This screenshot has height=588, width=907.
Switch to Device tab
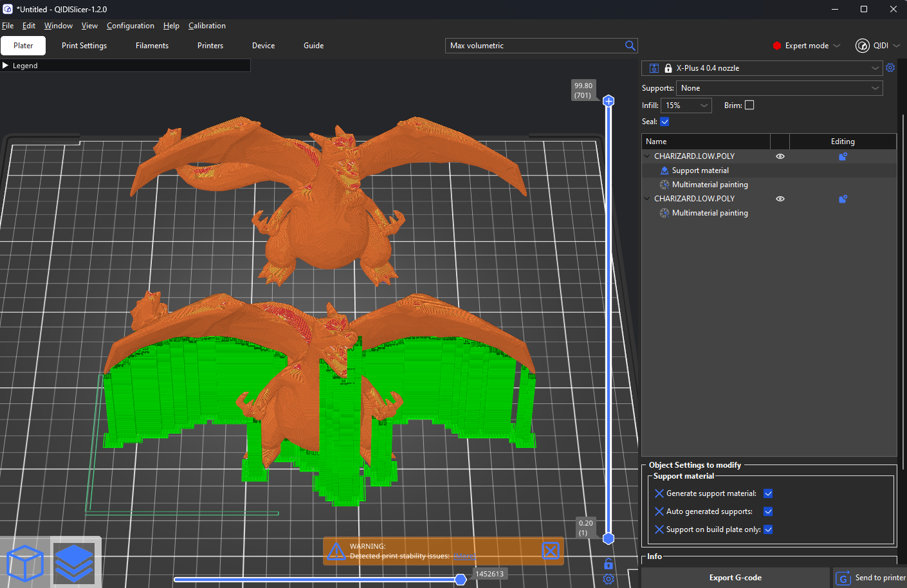[264, 46]
